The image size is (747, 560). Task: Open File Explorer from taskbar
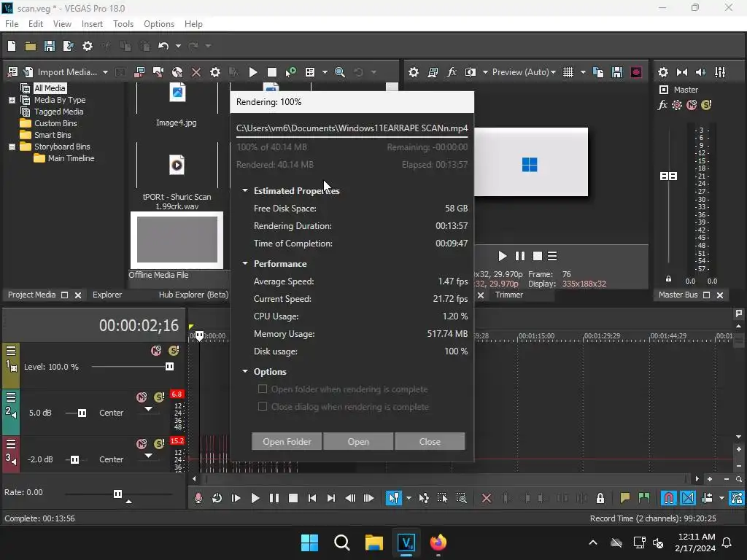point(374,542)
